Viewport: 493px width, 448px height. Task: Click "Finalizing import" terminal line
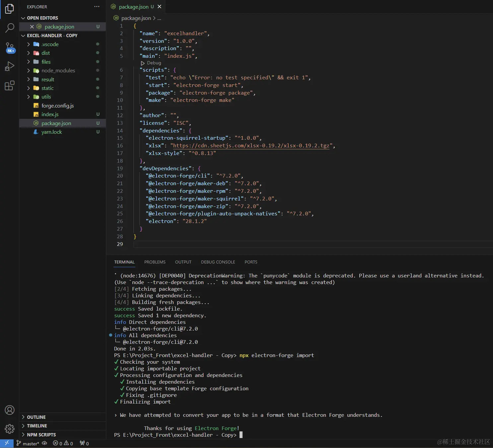[145, 402]
